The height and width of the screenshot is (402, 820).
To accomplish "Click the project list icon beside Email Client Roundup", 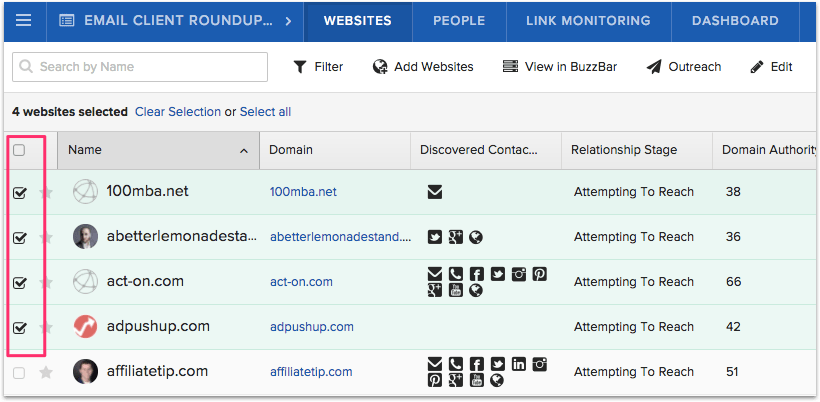I will 66,21.
